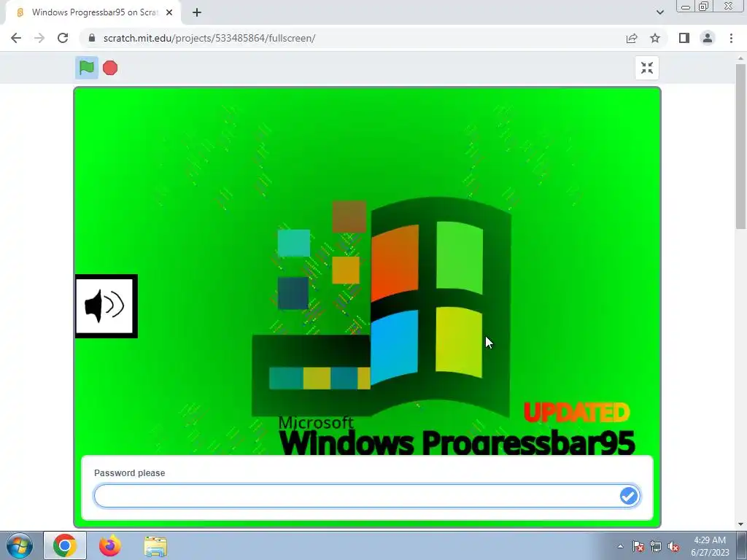This screenshot has height=560, width=747.
Task: Click the green flag to start project
Action: [x=87, y=68]
